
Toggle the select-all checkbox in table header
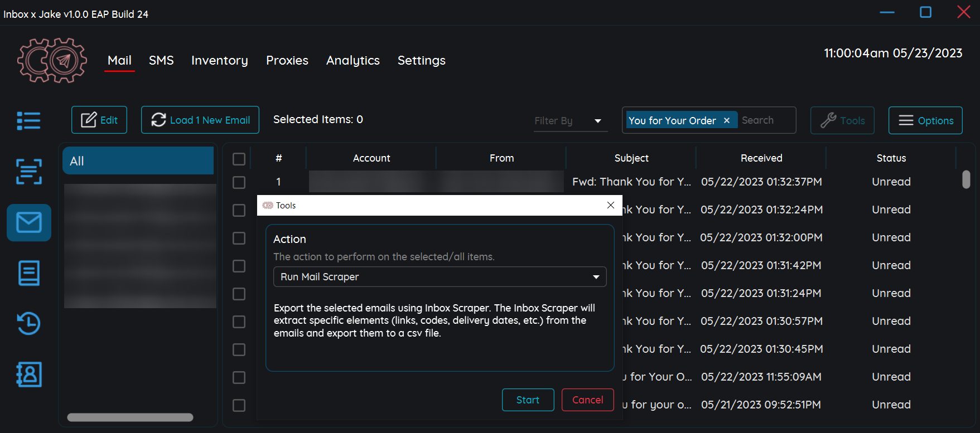click(x=239, y=159)
